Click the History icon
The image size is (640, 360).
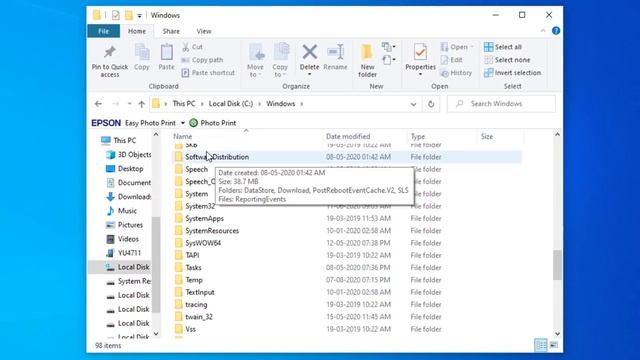tap(444, 73)
